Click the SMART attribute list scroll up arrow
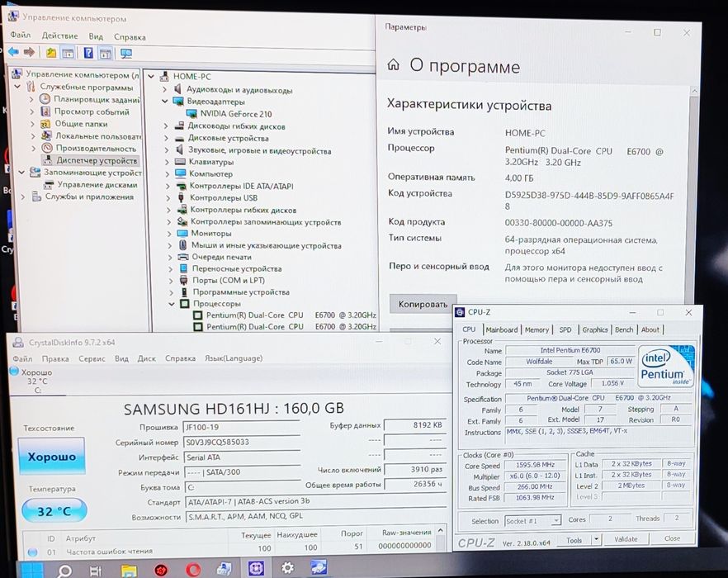 point(440,530)
